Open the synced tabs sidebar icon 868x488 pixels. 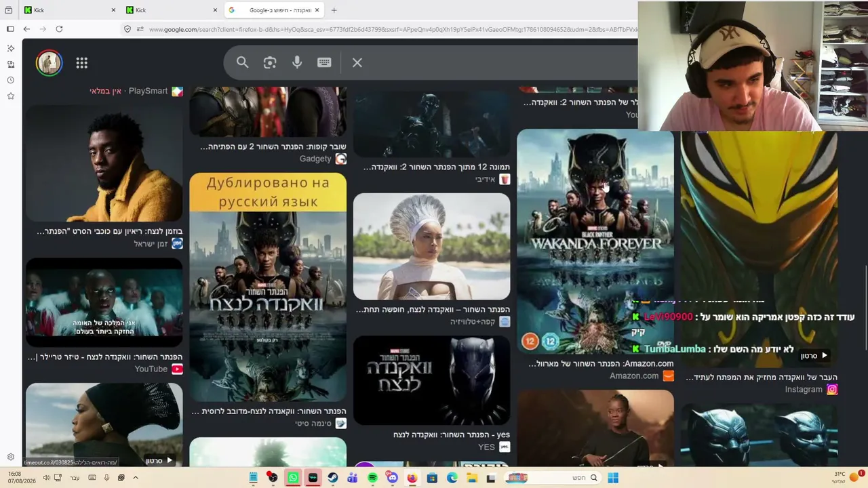pyautogui.click(x=10, y=64)
